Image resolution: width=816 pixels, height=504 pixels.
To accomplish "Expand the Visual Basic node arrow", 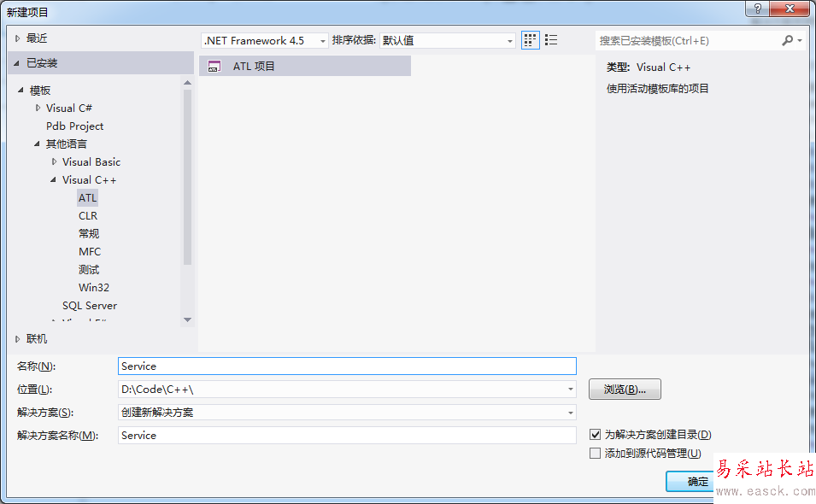I will (x=54, y=161).
